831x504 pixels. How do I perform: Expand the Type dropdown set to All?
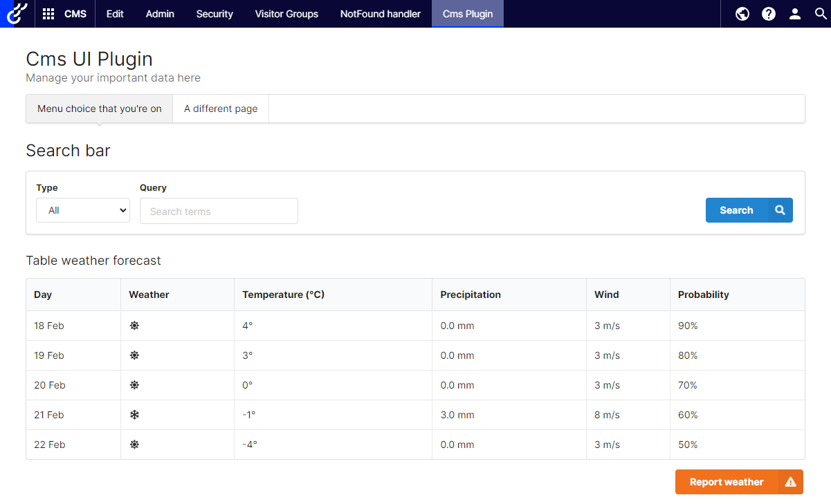(x=83, y=210)
